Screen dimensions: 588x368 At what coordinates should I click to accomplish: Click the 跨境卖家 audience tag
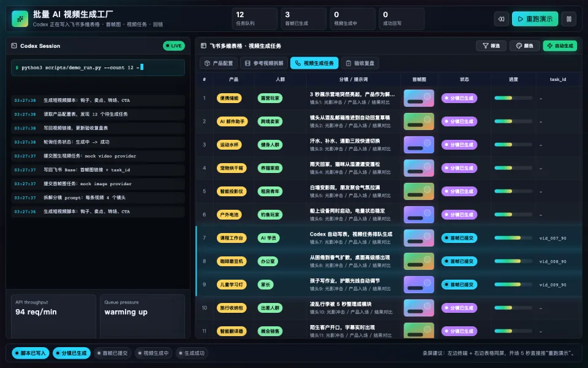click(x=270, y=121)
